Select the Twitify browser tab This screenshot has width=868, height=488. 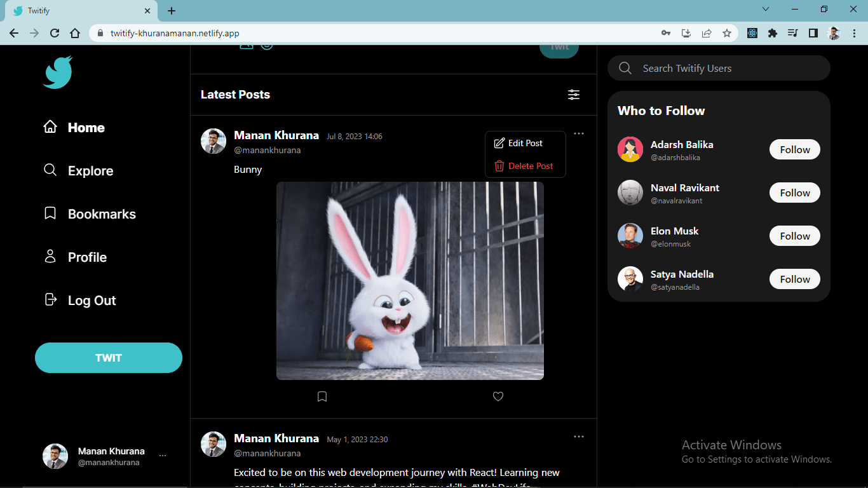pos(80,11)
